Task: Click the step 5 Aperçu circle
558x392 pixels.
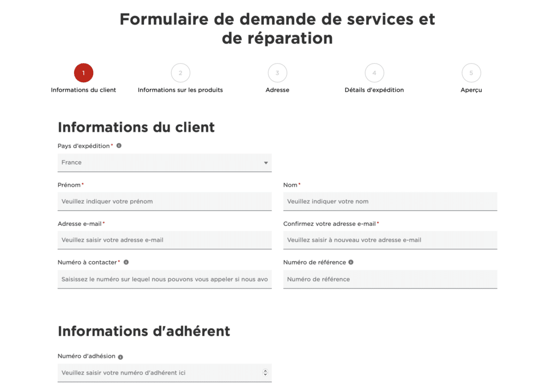Action: click(x=471, y=72)
